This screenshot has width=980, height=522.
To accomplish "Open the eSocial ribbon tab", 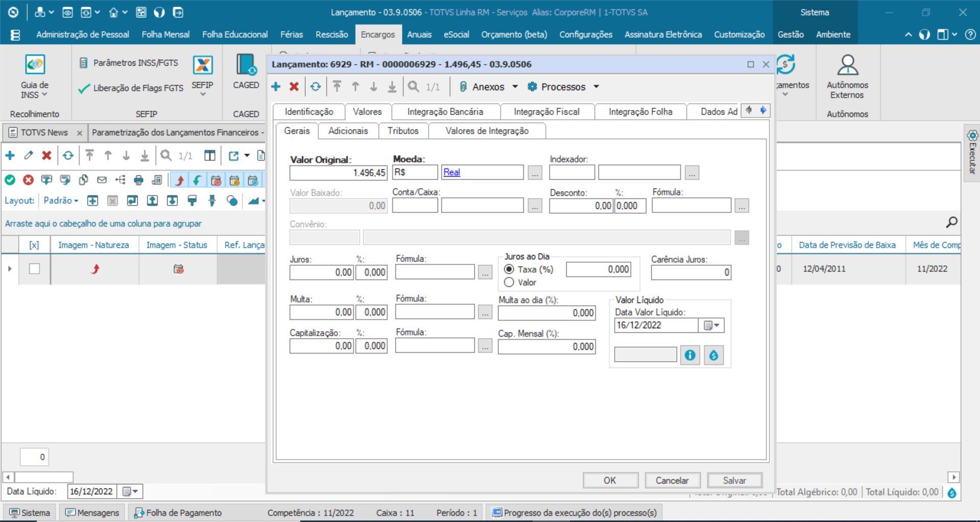I will pyautogui.click(x=456, y=35).
